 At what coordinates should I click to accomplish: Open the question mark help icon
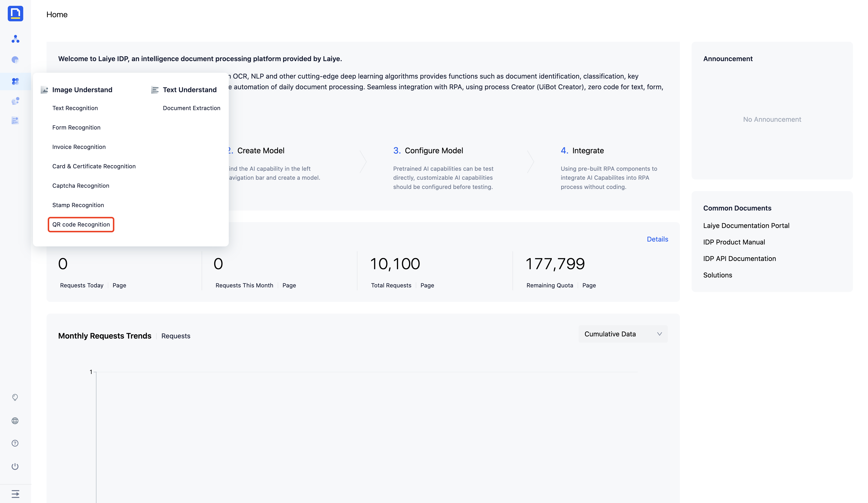[x=15, y=443]
